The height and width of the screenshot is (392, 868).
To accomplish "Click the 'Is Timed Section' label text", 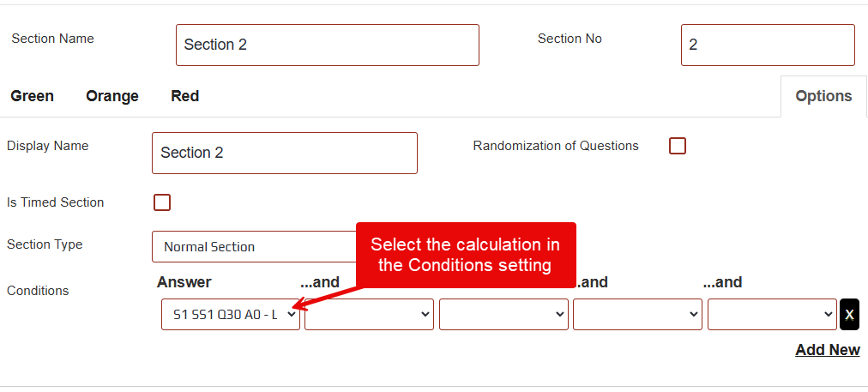I will [x=56, y=202].
